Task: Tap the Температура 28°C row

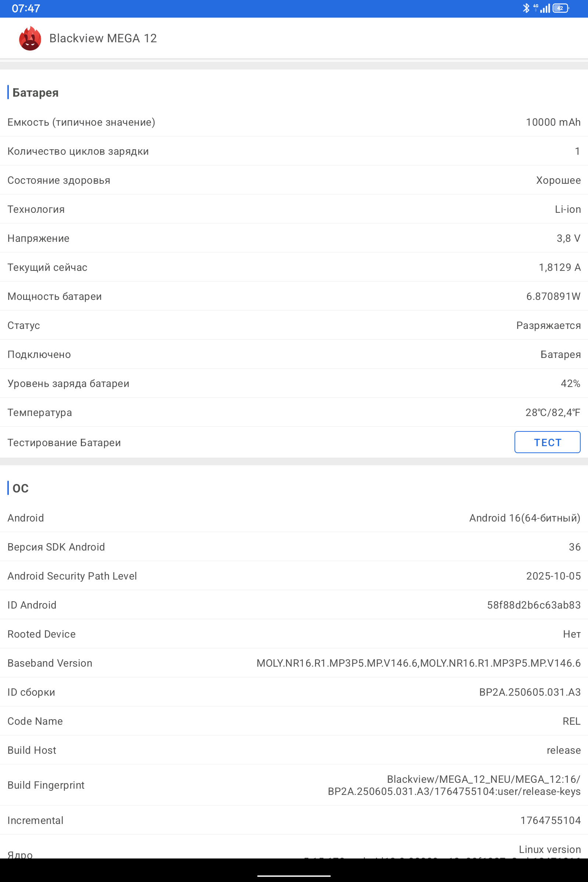Action: [294, 412]
